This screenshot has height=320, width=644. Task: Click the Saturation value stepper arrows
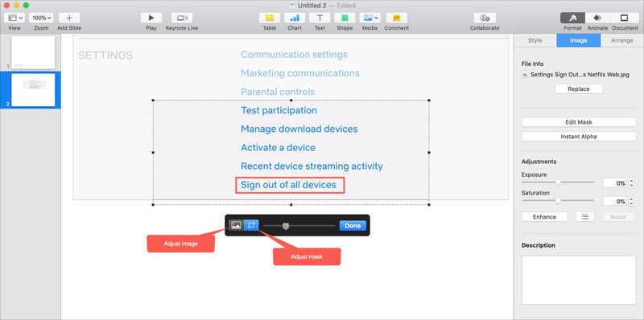click(631, 202)
